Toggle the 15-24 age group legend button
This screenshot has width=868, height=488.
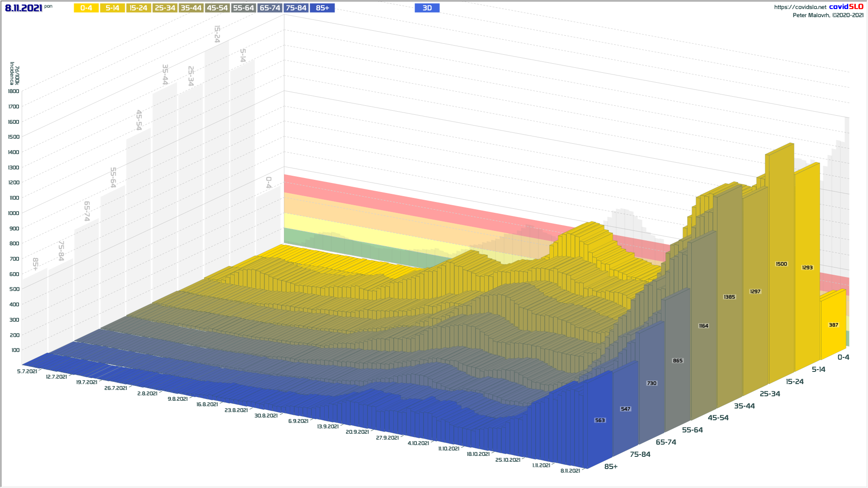139,8
